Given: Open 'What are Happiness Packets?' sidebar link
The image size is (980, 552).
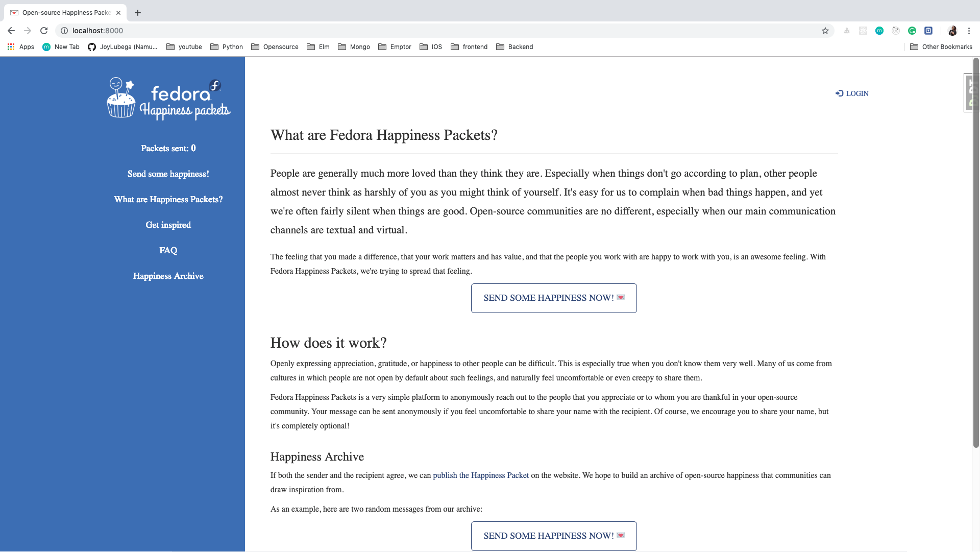Looking at the screenshot, I should point(168,199).
